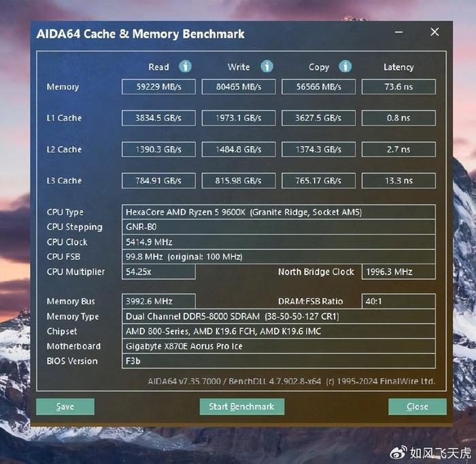Click the L3 Cache row label
476x464 pixels.
click(x=64, y=181)
